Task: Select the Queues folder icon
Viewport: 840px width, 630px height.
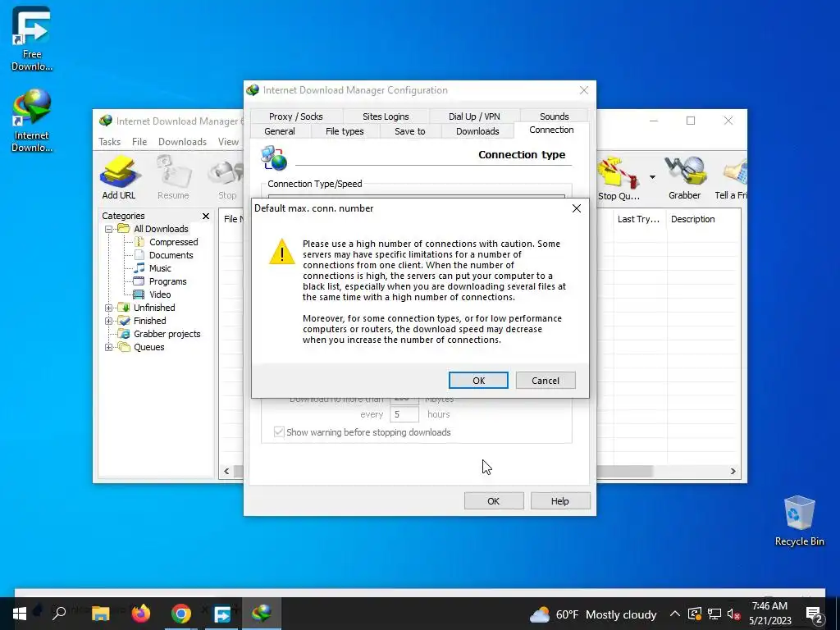Action: click(124, 347)
